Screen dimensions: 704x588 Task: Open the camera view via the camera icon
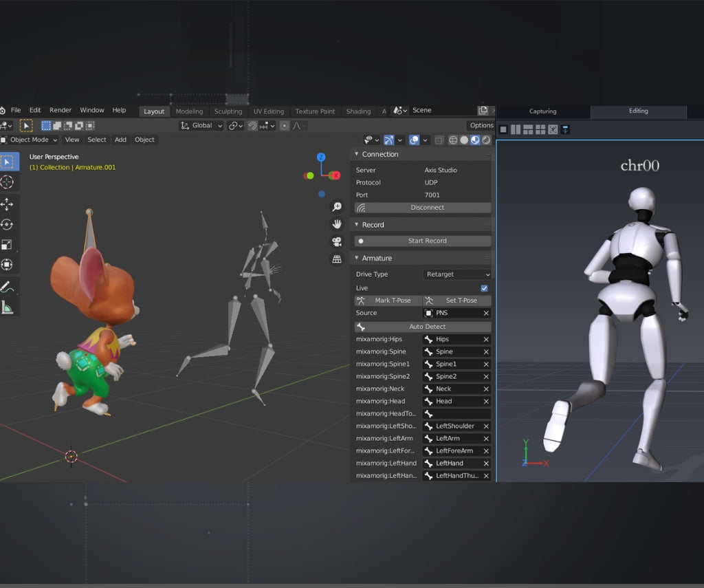point(336,240)
